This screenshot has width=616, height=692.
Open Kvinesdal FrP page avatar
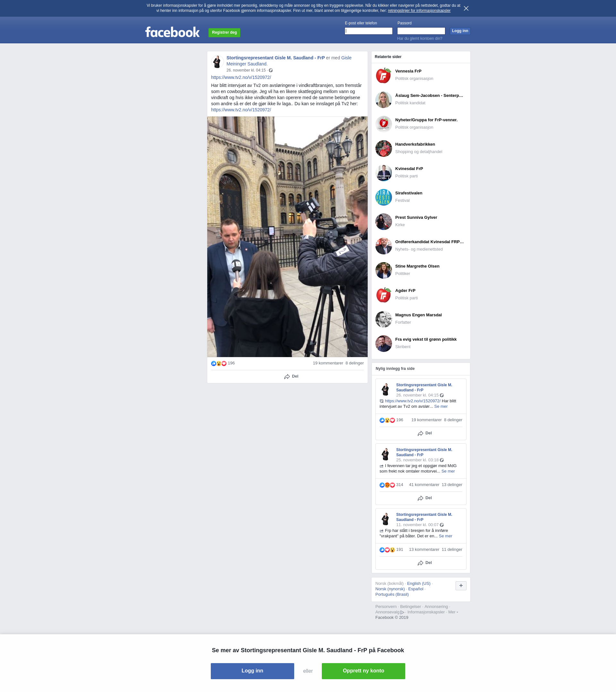point(383,173)
